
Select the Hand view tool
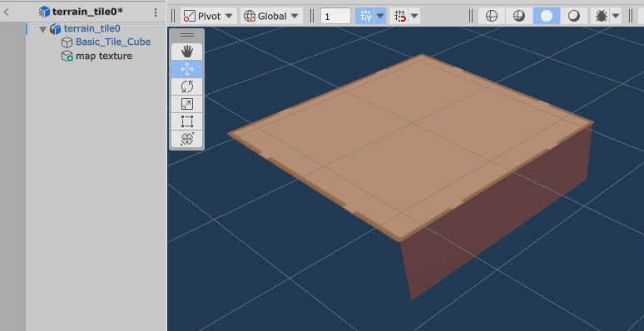(x=187, y=52)
